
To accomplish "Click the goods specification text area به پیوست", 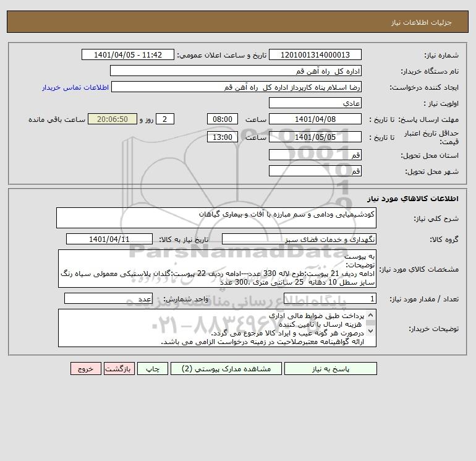I will [217, 269].
